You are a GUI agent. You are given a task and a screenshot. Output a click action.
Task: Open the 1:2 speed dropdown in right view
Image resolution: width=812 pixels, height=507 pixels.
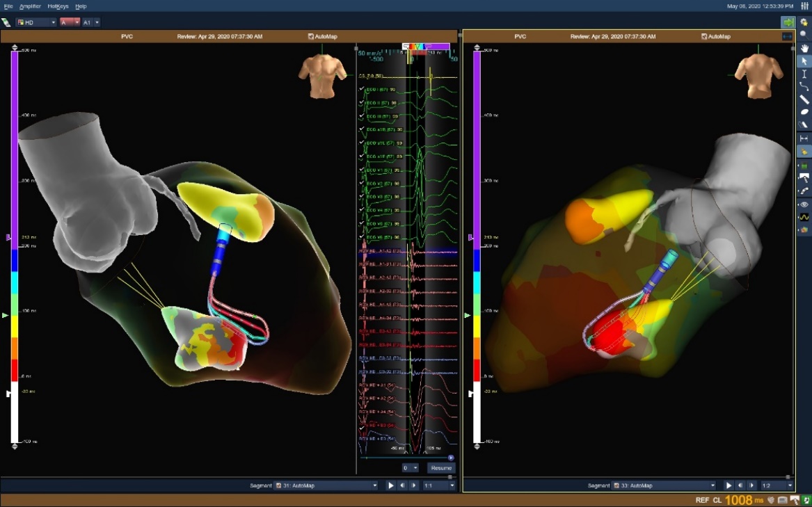coord(777,485)
